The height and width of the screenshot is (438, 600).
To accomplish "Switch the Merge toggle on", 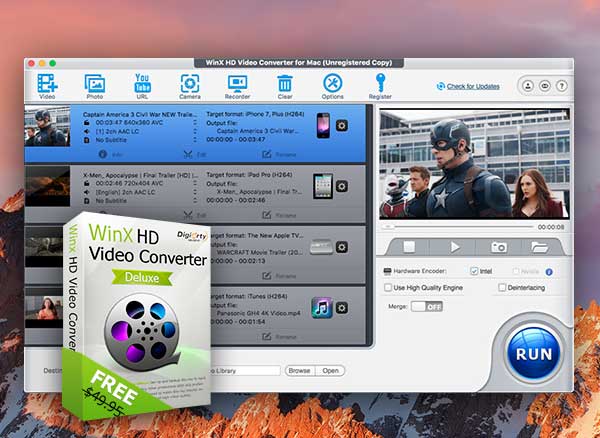I will point(427,306).
